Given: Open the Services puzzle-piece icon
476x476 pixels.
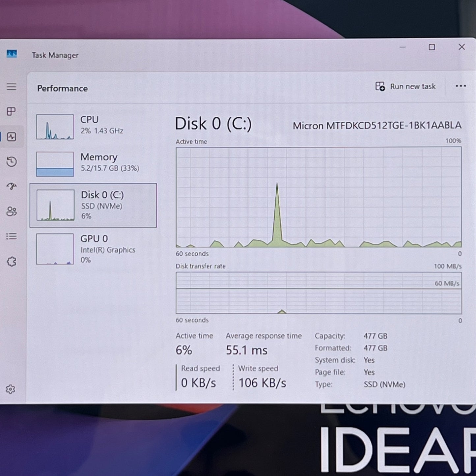Looking at the screenshot, I should (12, 262).
